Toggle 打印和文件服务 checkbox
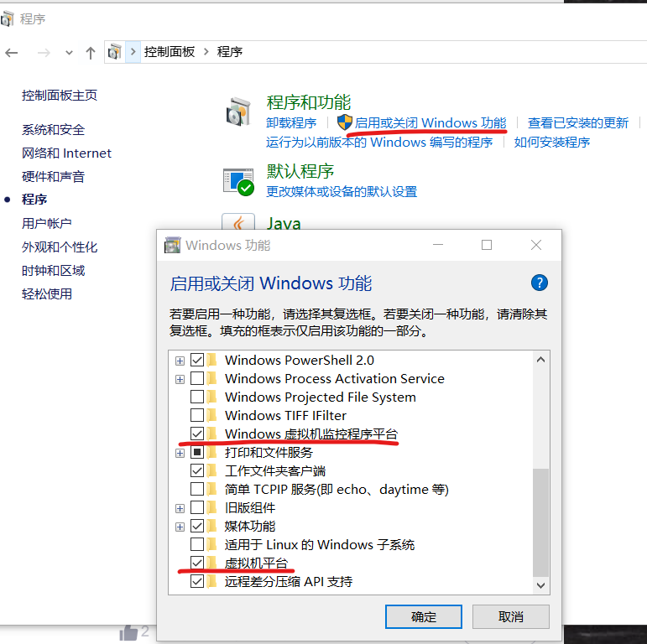This screenshot has width=647, height=644. pyautogui.click(x=197, y=452)
